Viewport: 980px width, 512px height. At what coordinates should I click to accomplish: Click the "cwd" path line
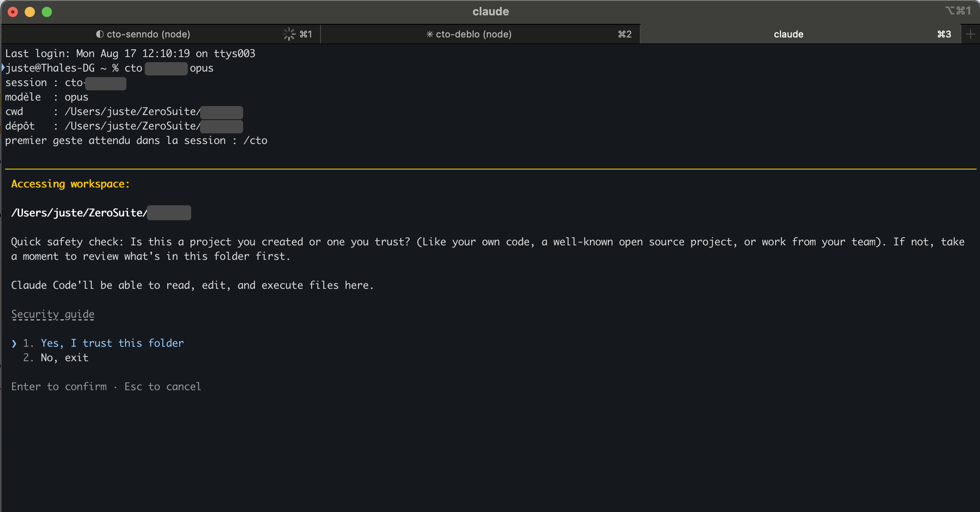pos(124,112)
